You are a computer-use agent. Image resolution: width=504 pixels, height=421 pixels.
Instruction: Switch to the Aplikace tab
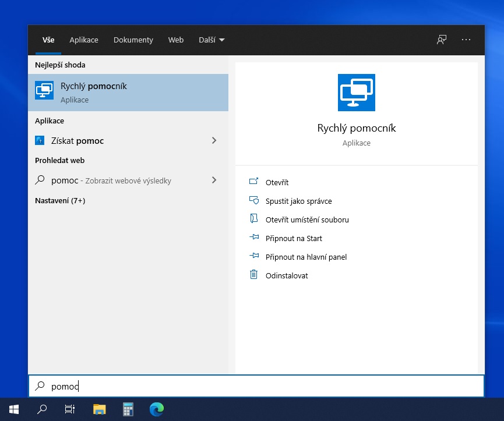click(x=84, y=40)
